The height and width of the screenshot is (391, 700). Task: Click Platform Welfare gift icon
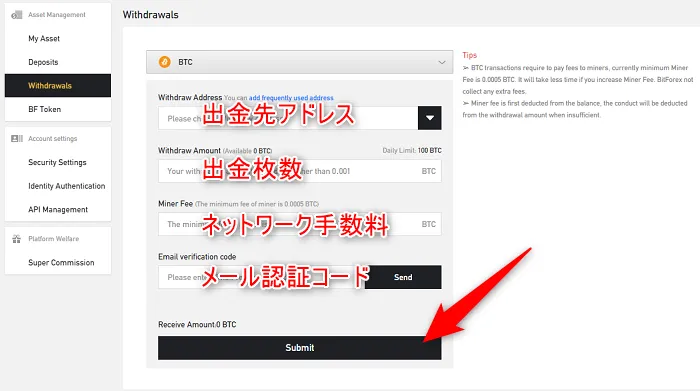[17, 239]
